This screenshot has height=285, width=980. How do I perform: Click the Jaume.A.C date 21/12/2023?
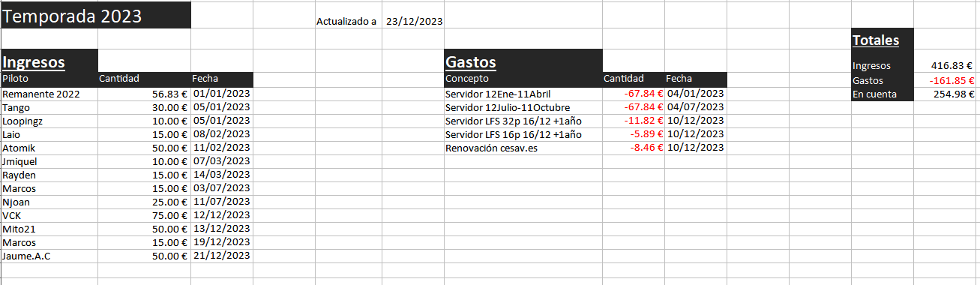pos(222,256)
